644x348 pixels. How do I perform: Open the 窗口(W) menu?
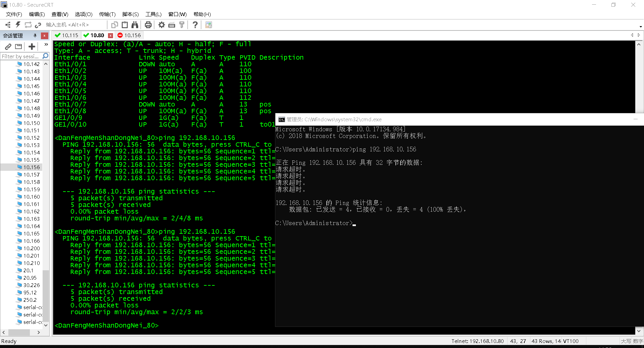tap(177, 14)
